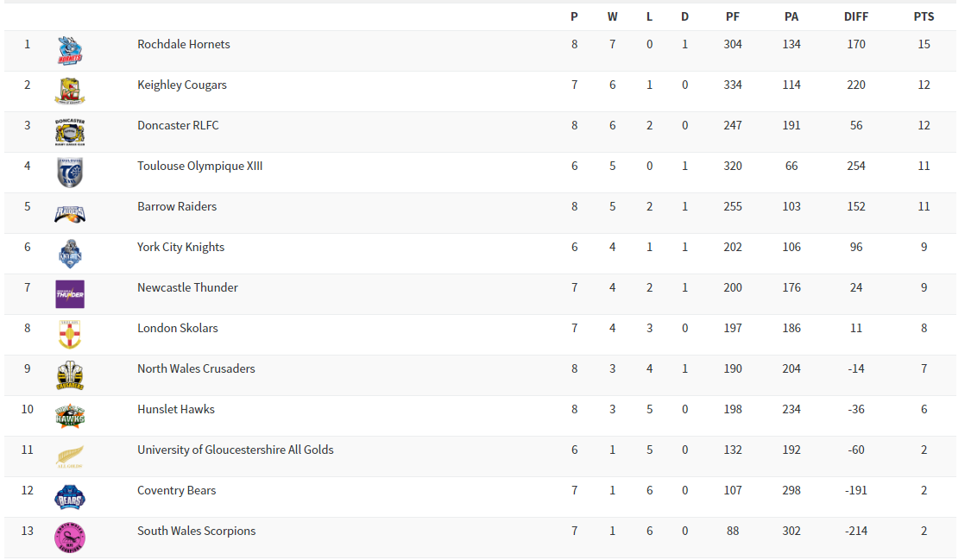Click the All Golds fern logo

70,456
